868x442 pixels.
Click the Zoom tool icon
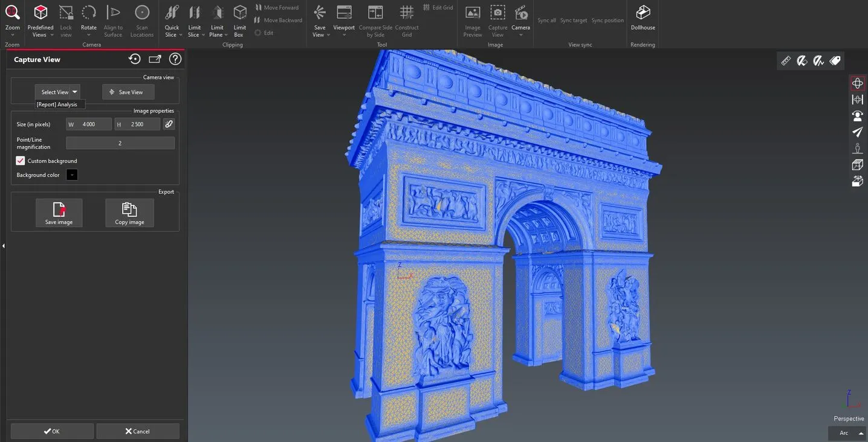click(x=12, y=12)
